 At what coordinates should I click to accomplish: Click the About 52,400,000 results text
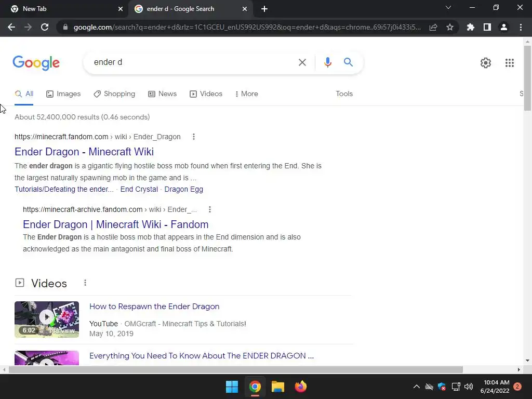pyautogui.click(x=82, y=117)
